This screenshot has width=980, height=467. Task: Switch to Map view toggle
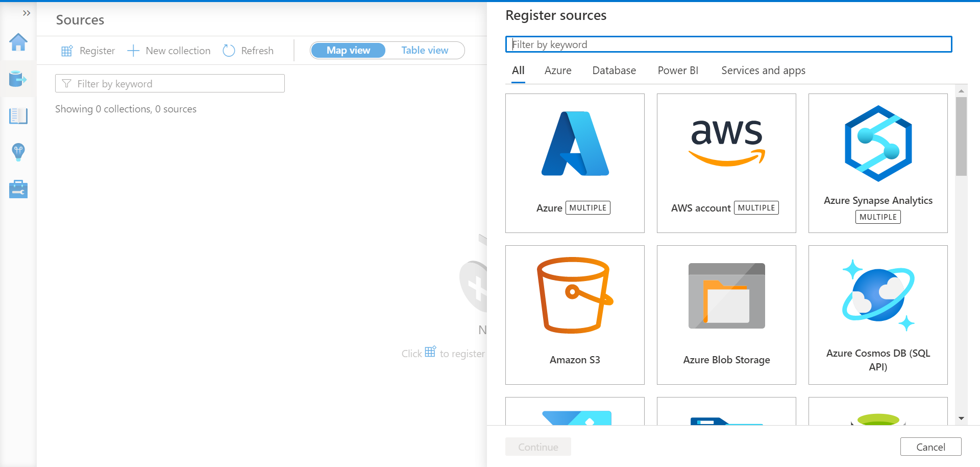tap(348, 50)
